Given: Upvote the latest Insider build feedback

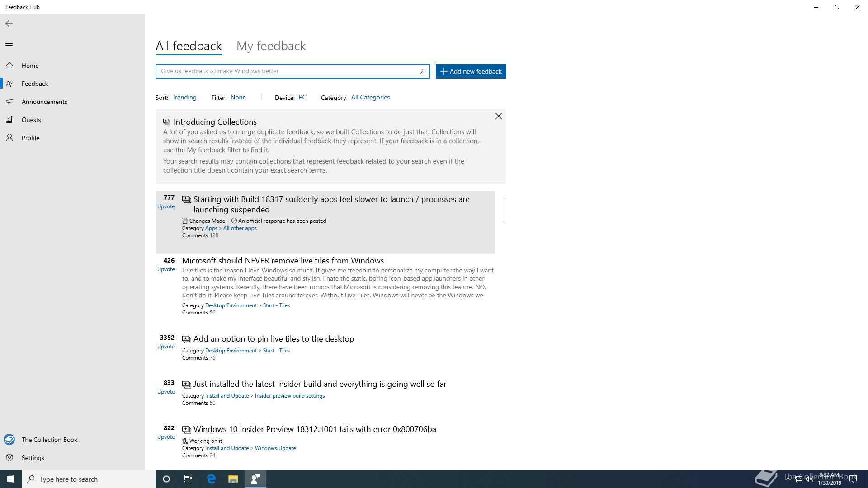Looking at the screenshot, I should pos(166,392).
